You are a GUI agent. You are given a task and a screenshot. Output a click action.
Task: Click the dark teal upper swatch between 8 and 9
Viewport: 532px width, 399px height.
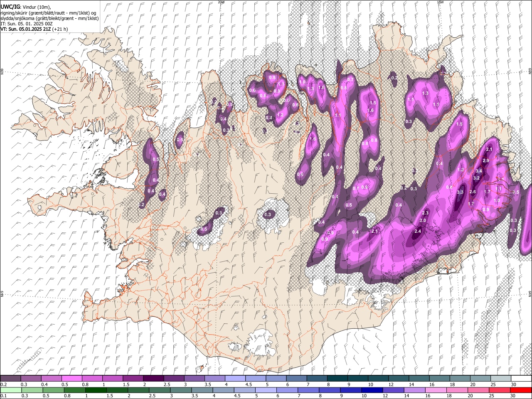pyautogui.click(x=337, y=378)
